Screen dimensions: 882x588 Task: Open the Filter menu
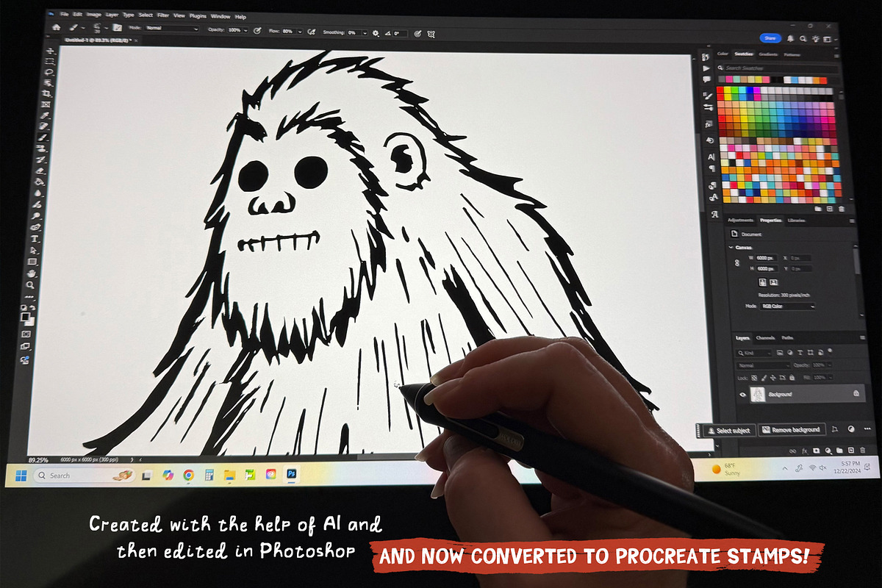pos(163,15)
